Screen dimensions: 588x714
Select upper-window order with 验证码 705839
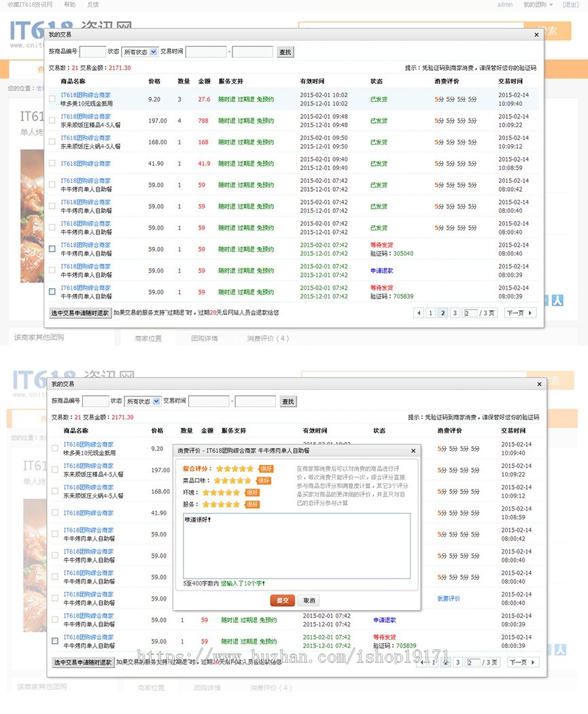pos(52,292)
